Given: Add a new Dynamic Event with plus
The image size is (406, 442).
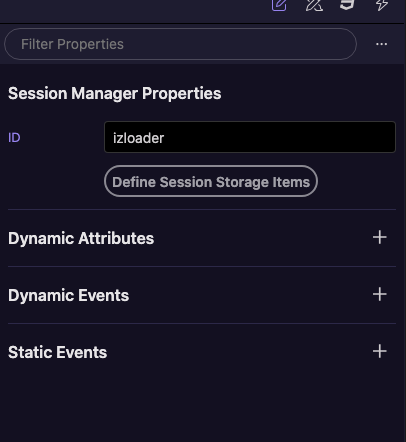Looking at the screenshot, I should [380, 294].
